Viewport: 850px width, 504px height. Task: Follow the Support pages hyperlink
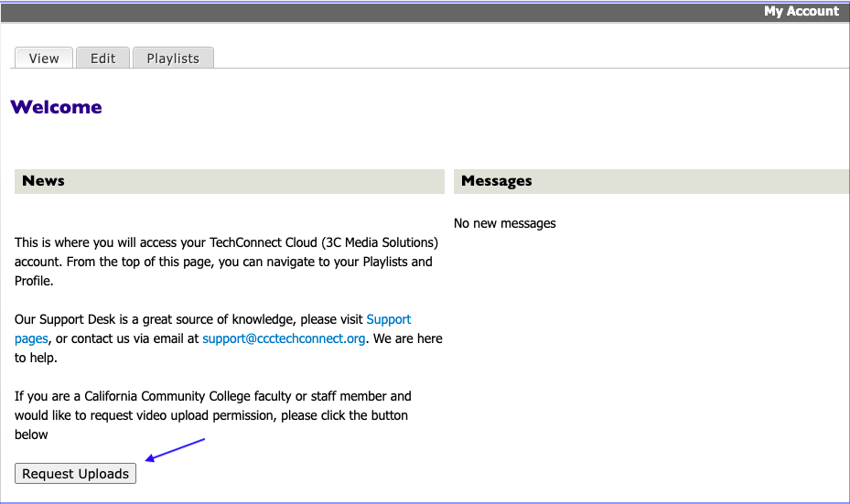pyautogui.click(x=388, y=319)
